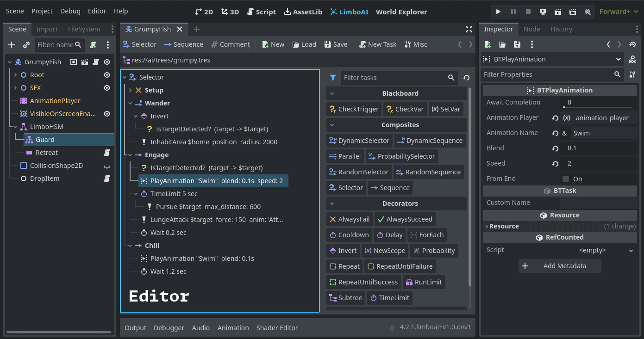Load a behavior tree with the Load button
Screen dimensions: 644x339
pos(304,44)
